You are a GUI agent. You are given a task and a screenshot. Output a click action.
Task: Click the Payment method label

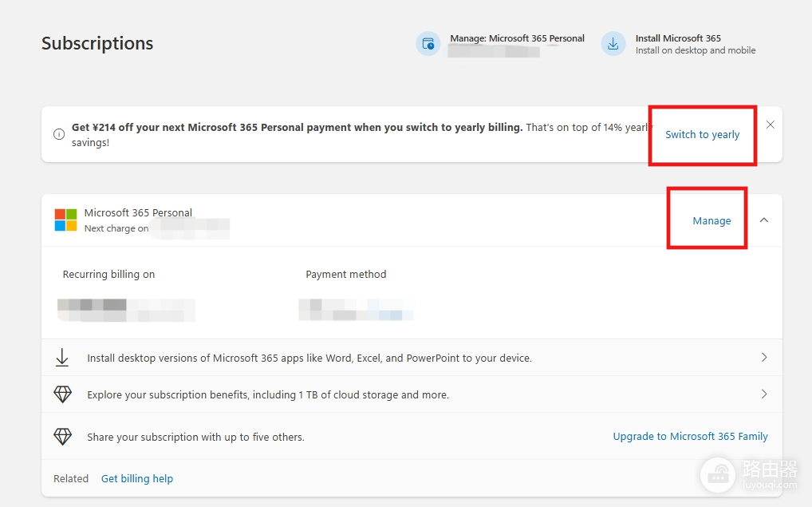[346, 274]
